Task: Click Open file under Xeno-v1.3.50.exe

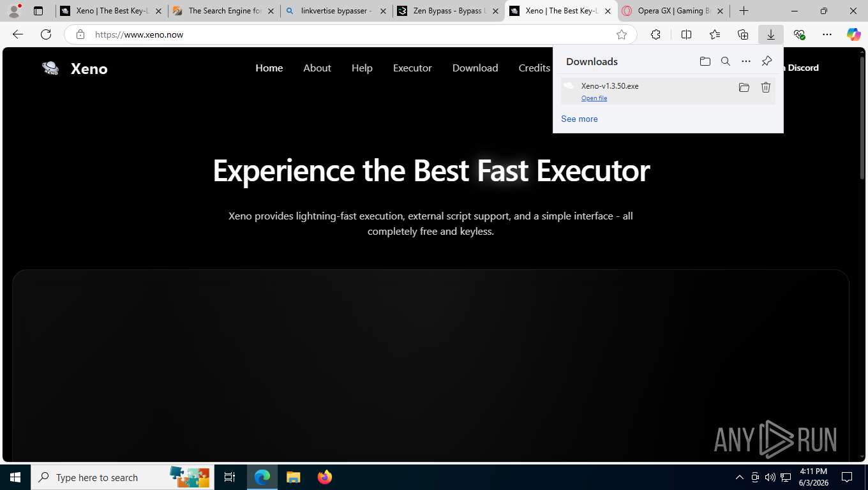Action: click(594, 98)
